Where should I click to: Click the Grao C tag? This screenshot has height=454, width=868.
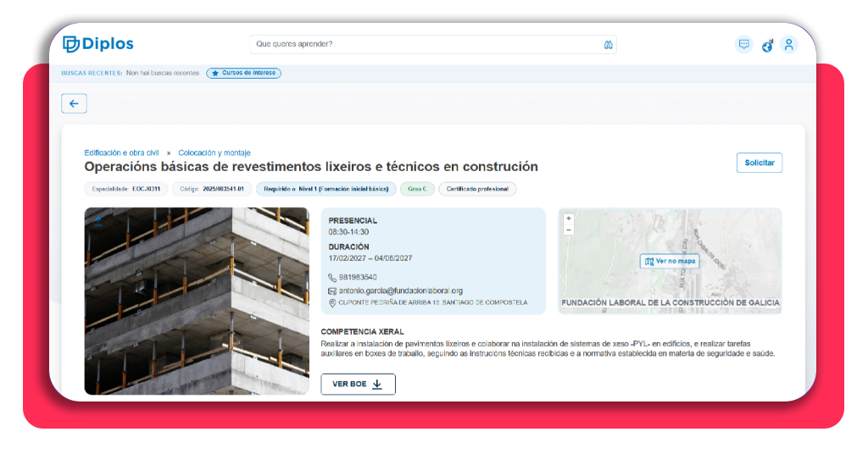coord(417,189)
